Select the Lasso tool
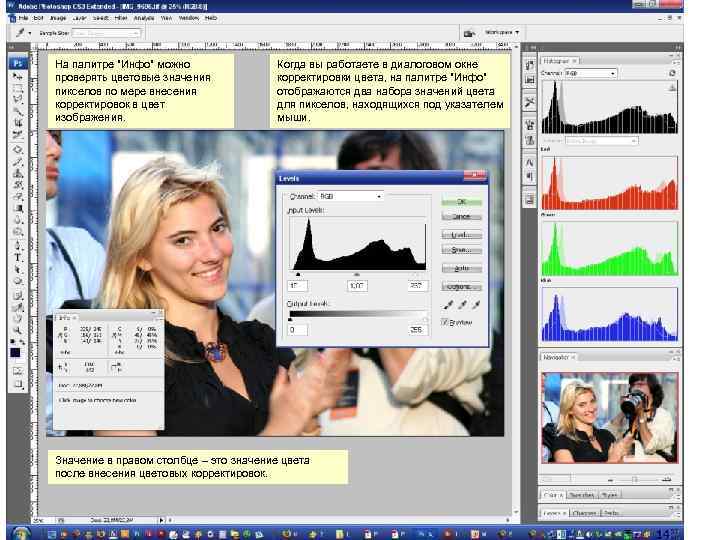Screen dimensions: 720x540 click(17, 98)
